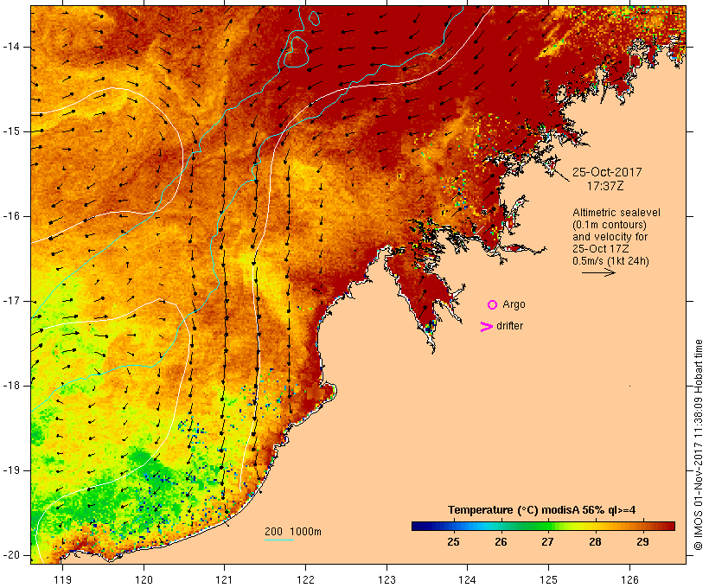
Task: Click the 119 longitude axis label
Action: click(62, 579)
